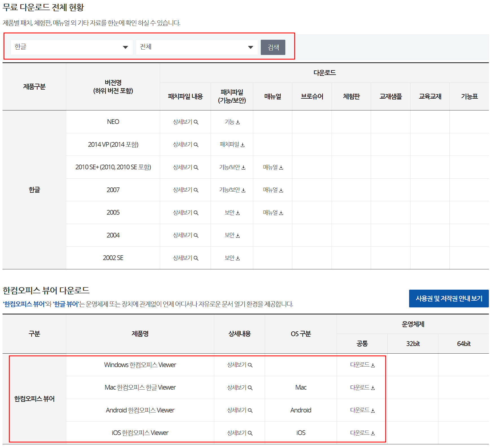Download iOS 한컴오피스 Viewer
This screenshot has height=448, width=490.
point(362,433)
